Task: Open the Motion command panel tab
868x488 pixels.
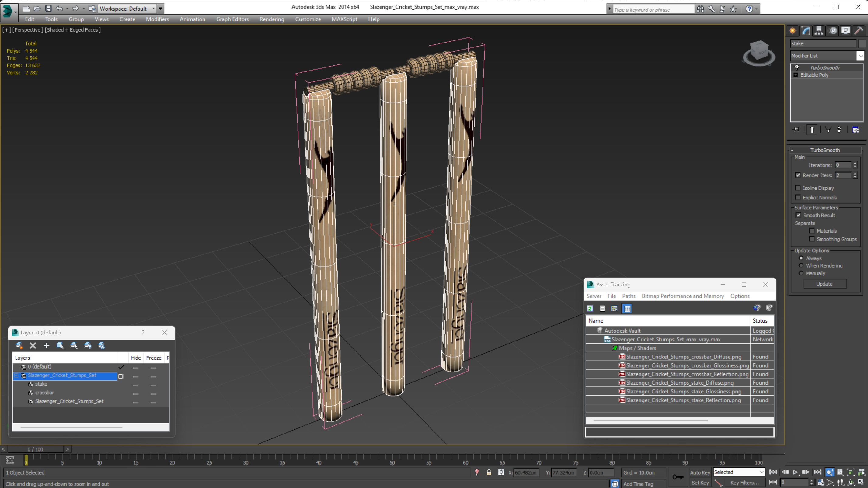Action: [x=833, y=31]
